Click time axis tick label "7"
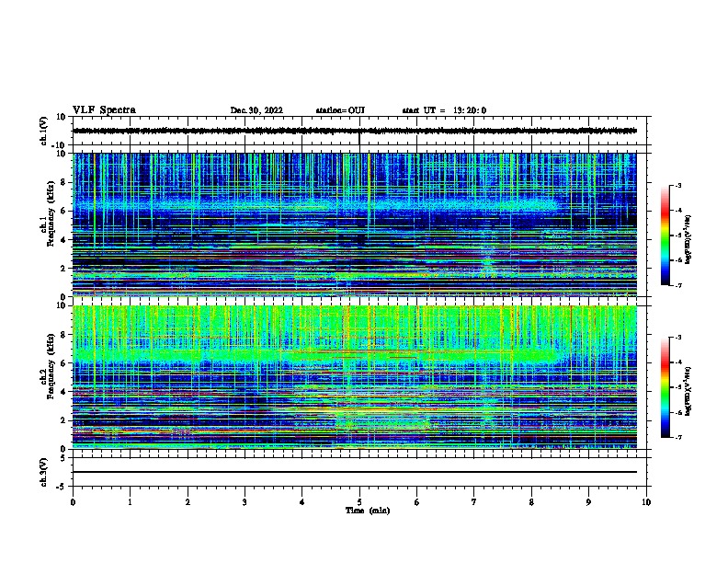728x563 pixels. click(x=474, y=502)
